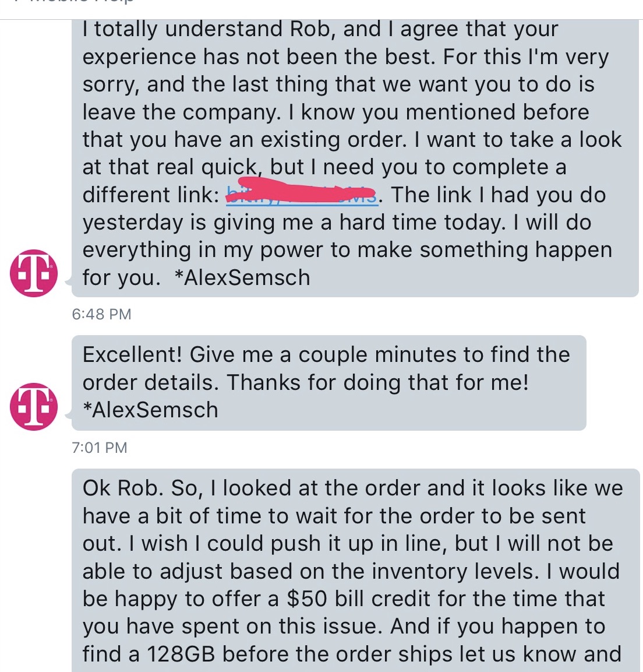Select the message starting 'Ok Rob. So, I looked'
This screenshot has width=643, height=672.
click(x=355, y=570)
